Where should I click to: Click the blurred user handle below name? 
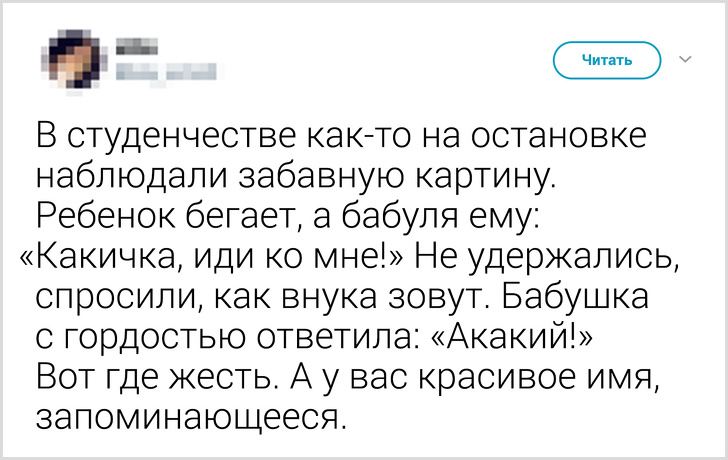tap(167, 70)
